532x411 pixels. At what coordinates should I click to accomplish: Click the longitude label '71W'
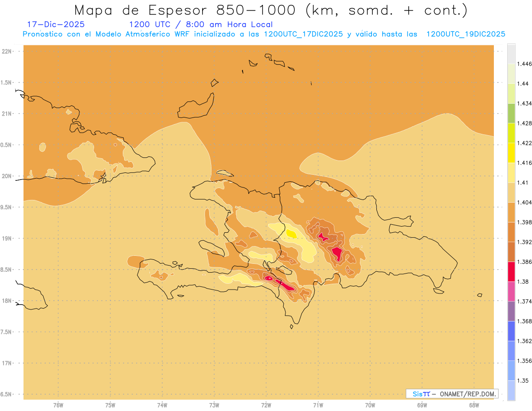point(318,405)
